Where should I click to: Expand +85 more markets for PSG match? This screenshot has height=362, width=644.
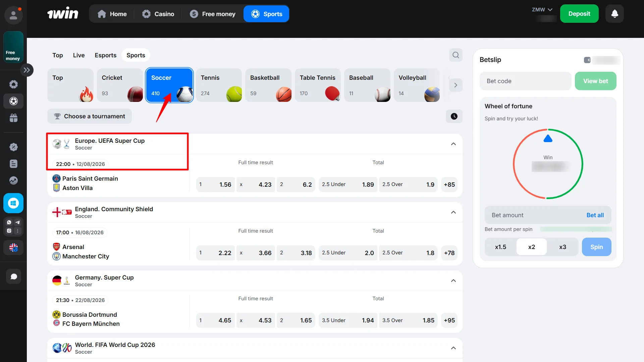point(449,185)
